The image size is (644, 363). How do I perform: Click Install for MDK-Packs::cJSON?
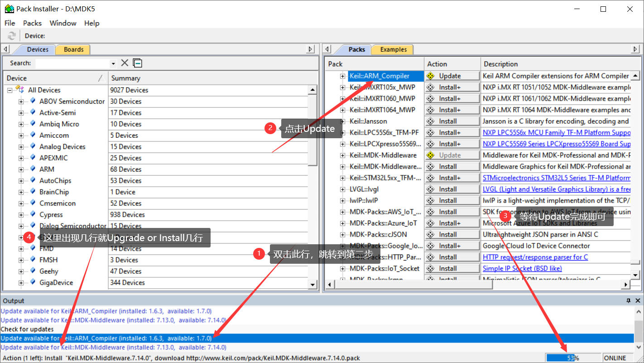pos(452,234)
